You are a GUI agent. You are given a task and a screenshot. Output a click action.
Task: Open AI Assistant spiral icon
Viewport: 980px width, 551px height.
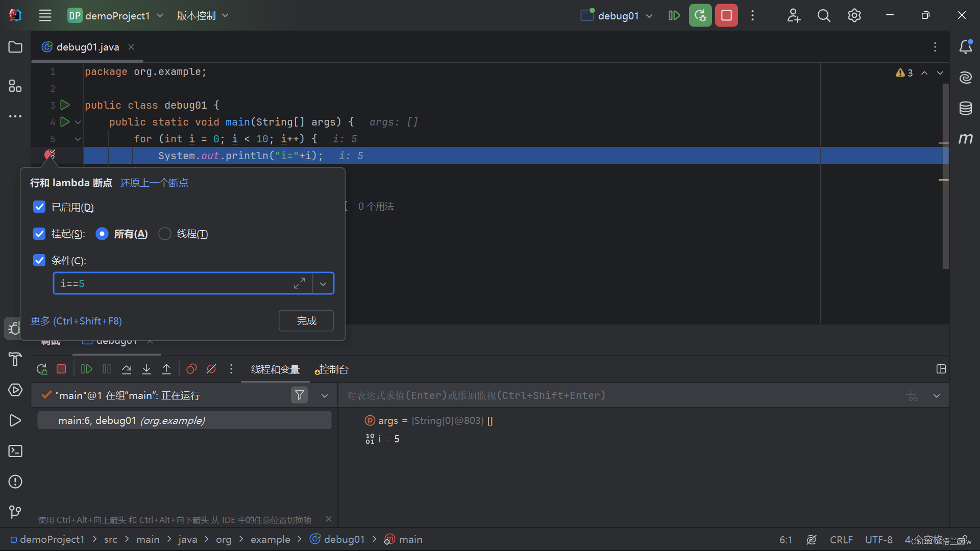[966, 78]
